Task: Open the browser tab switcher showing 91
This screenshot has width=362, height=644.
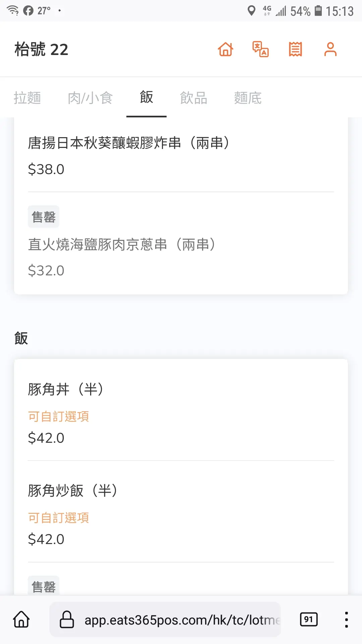Action: pos(309,620)
